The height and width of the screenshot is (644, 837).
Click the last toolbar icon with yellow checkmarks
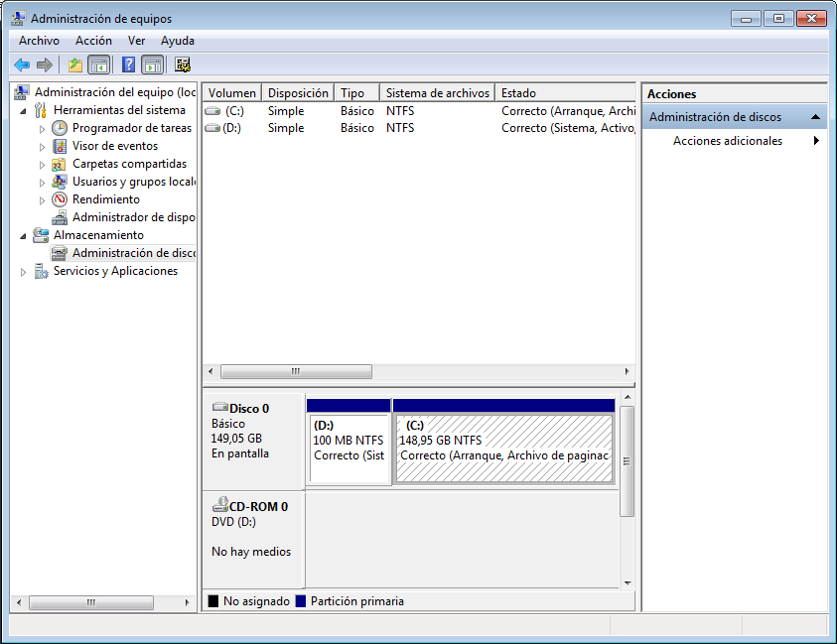(x=183, y=64)
